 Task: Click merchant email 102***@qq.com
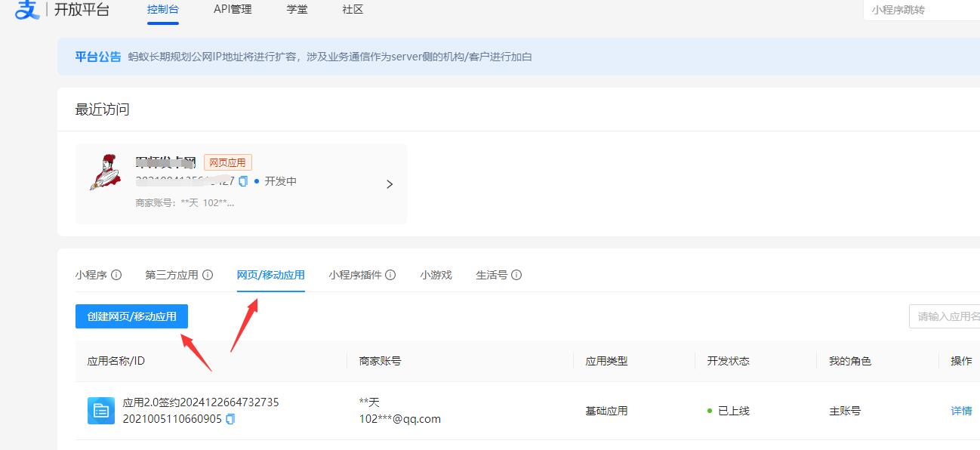click(x=400, y=419)
